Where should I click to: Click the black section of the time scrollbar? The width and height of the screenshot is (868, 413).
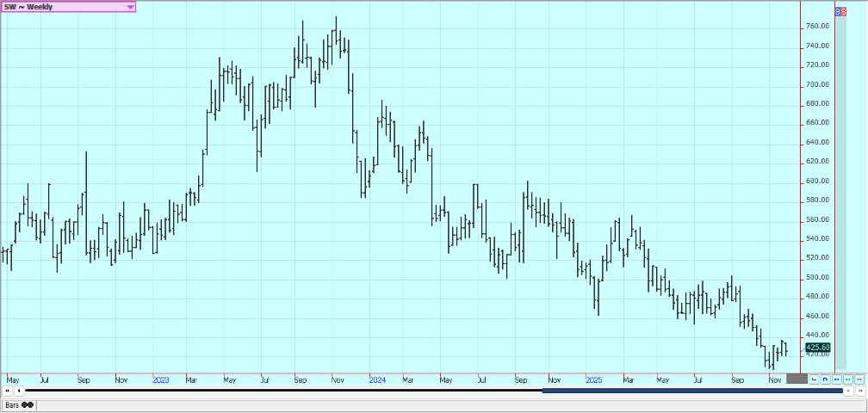coord(284,391)
